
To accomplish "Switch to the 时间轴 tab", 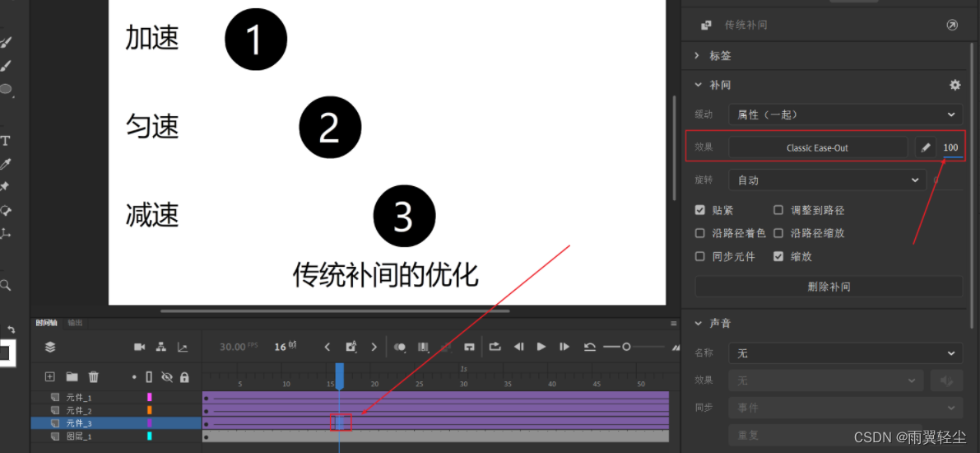I will pyautogui.click(x=46, y=323).
